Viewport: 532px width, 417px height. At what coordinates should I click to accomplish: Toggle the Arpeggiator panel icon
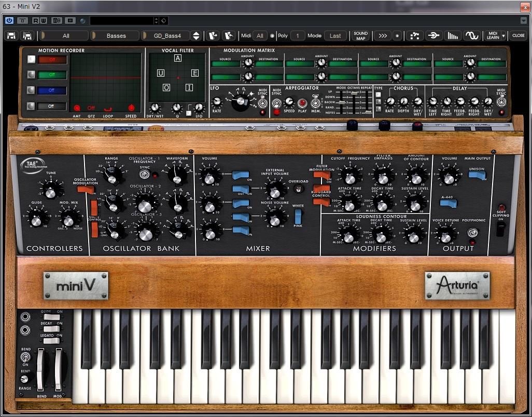coord(433,36)
